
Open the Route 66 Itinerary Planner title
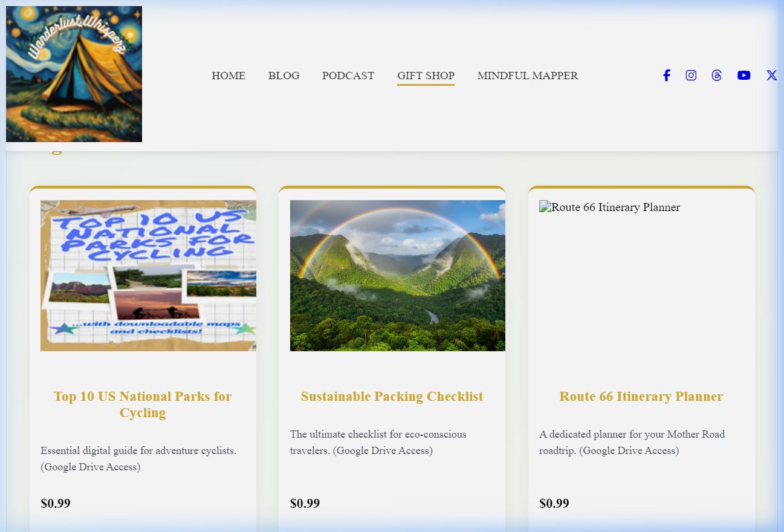(641, 397)
